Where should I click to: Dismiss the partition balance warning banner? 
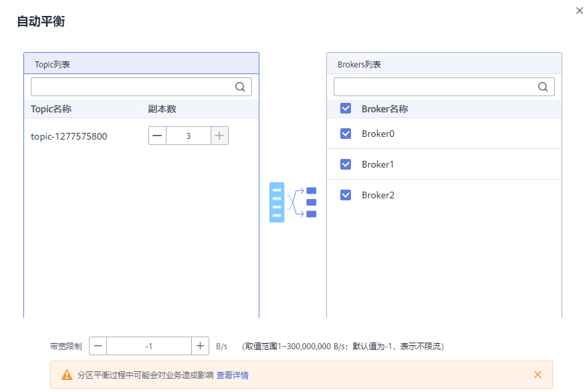click(539, 375)
